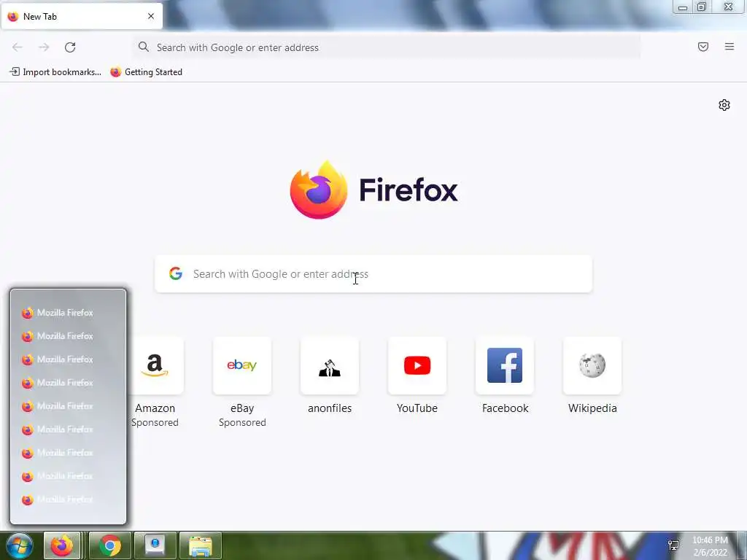Viewport: 747px width, 560px height.
Task: Close the New Tab tab
Action: [151, 16]
